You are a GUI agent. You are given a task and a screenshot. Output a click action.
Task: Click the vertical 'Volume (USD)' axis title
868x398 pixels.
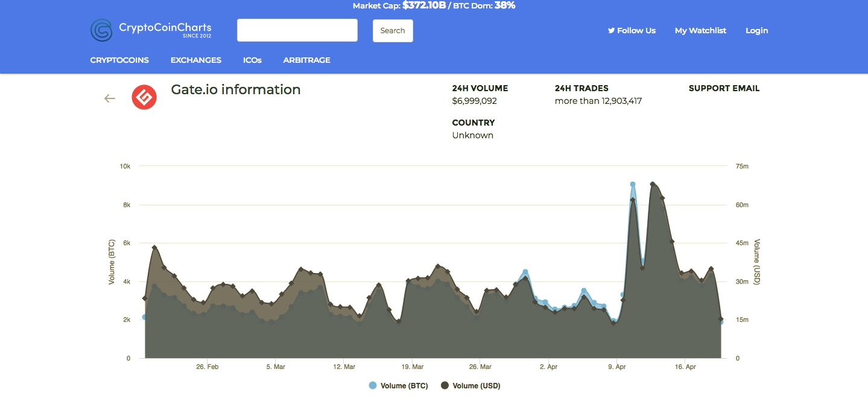point(757,262)
